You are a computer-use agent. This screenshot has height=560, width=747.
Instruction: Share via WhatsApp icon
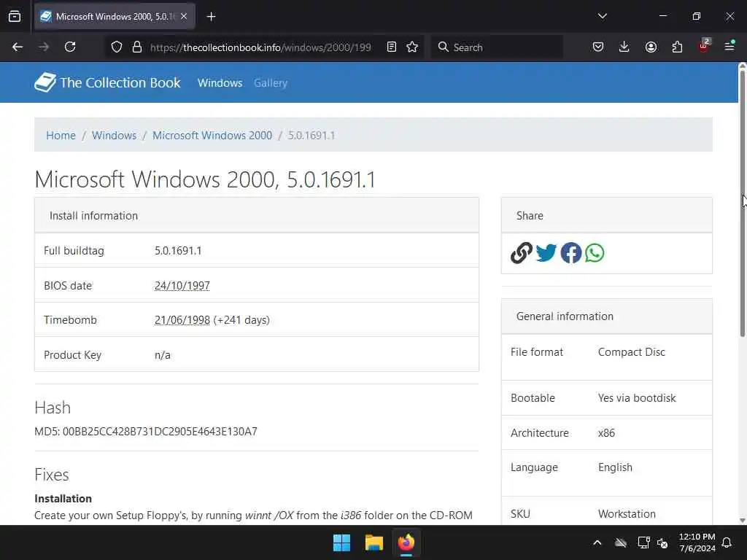coord(595,253)
